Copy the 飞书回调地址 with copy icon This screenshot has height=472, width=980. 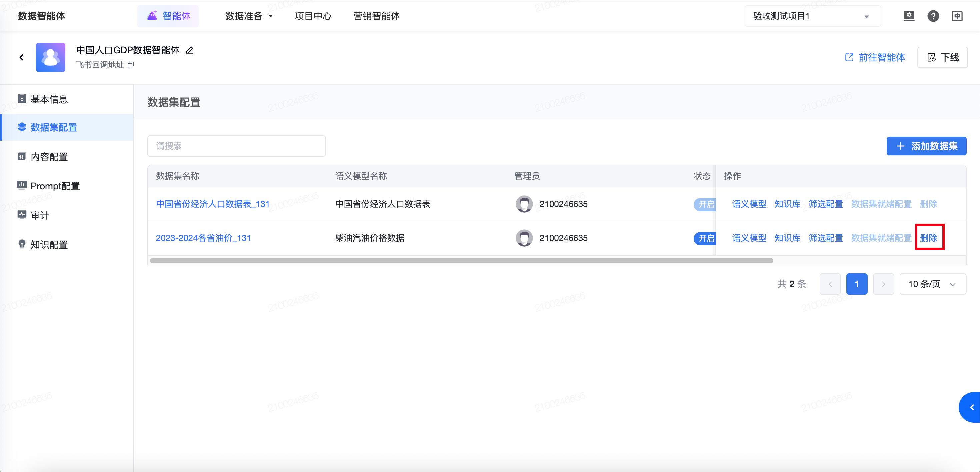(x=130, y=65)
